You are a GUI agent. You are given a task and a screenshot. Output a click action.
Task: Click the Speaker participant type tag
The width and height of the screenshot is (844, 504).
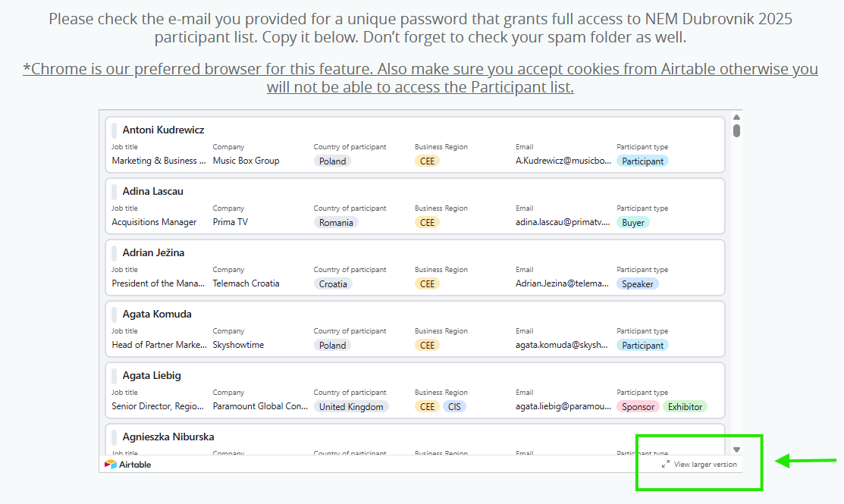[637, 283]
